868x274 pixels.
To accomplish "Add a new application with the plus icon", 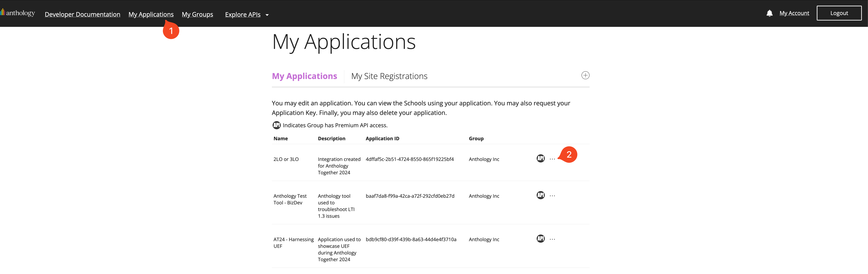I will click(x=585, y=75).
